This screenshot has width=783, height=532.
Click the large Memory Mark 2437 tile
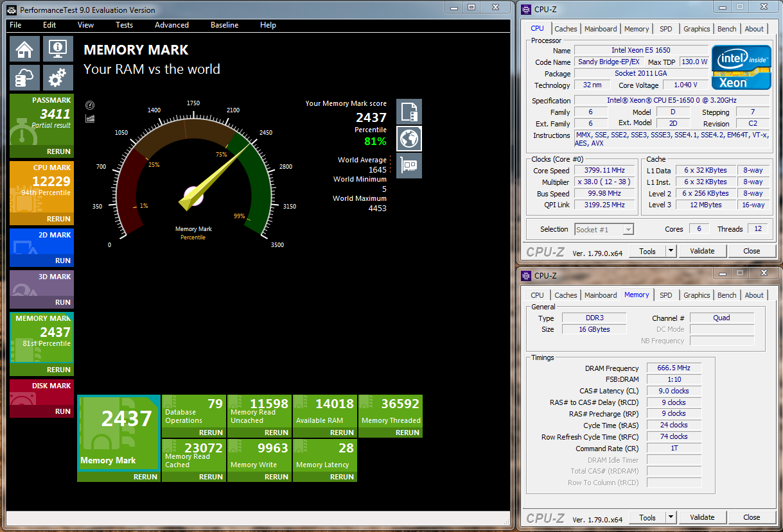point(119,433)
